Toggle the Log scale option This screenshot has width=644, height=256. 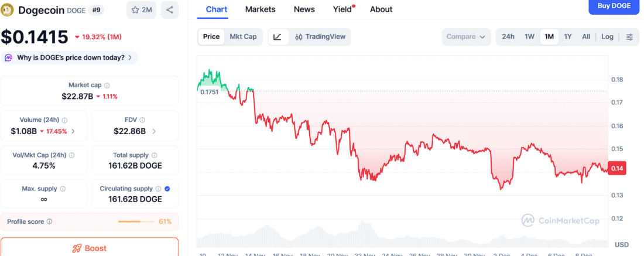(x=607, y=36)
